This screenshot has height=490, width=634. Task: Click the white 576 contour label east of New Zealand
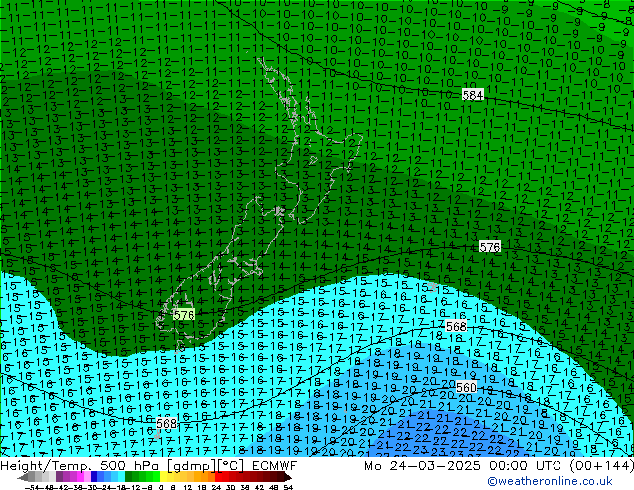coord(490,246)
